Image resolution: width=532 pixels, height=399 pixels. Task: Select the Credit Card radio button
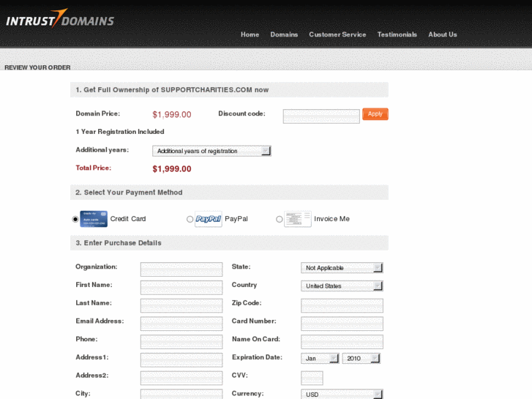coord(75,220)
